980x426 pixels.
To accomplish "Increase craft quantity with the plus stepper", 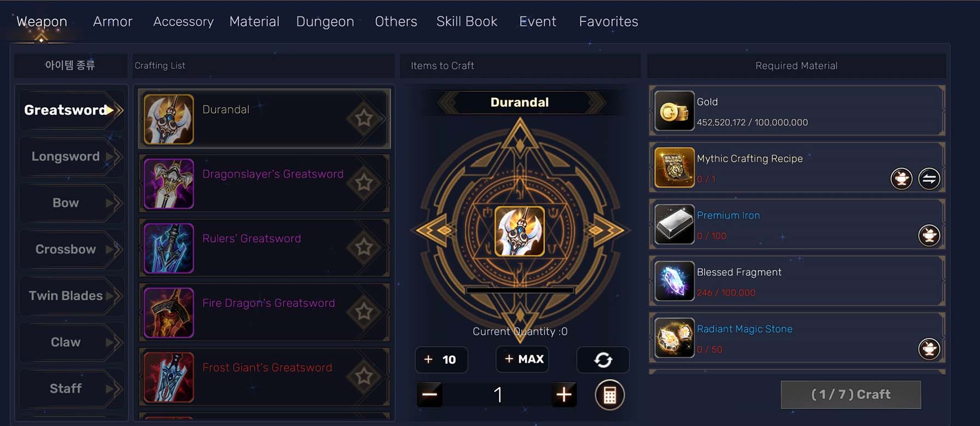I will click(564, 394).
